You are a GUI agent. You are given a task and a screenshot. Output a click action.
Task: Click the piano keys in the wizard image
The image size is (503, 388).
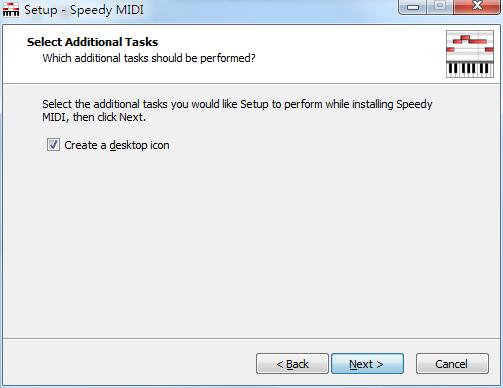(x=470, y=69)
